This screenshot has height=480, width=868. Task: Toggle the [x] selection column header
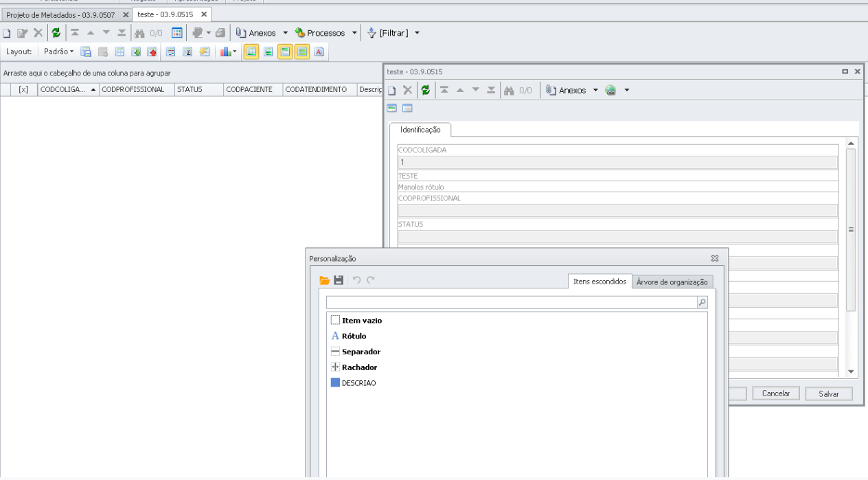[23, 89]
